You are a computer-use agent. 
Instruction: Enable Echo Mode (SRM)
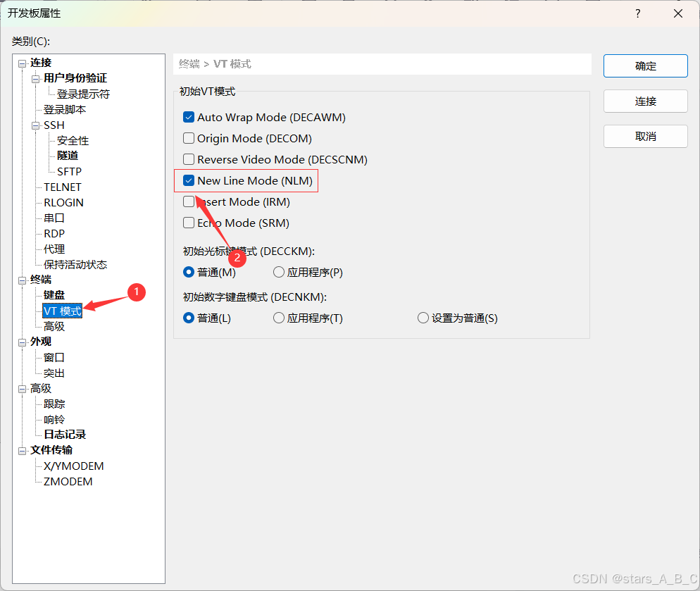point(188,223)
